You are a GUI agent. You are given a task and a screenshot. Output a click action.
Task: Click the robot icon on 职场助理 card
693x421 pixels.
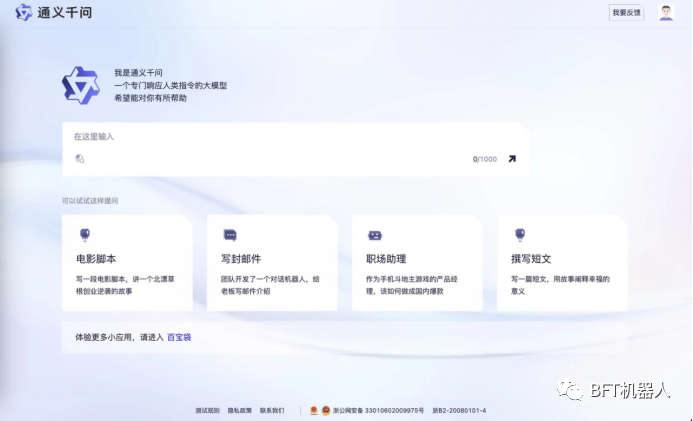click(375, 235)
